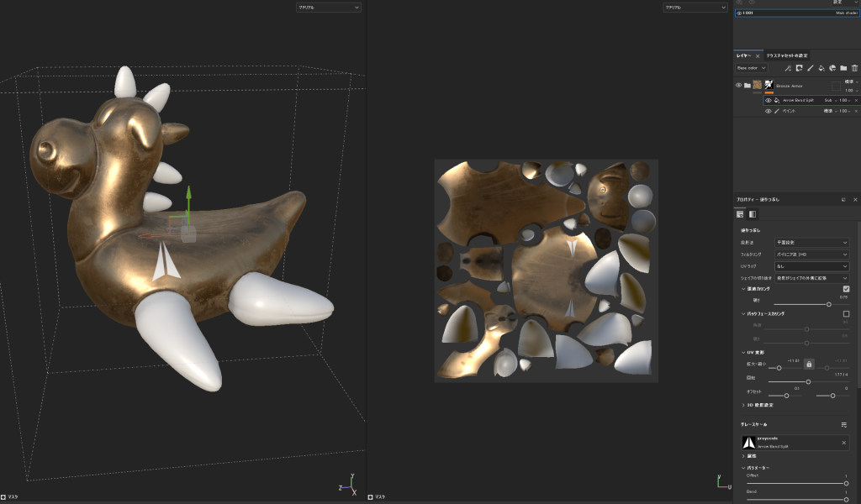Select the 1001 texture set row
The width and height of the screenshot is (861, 504).
coord(797,13)
